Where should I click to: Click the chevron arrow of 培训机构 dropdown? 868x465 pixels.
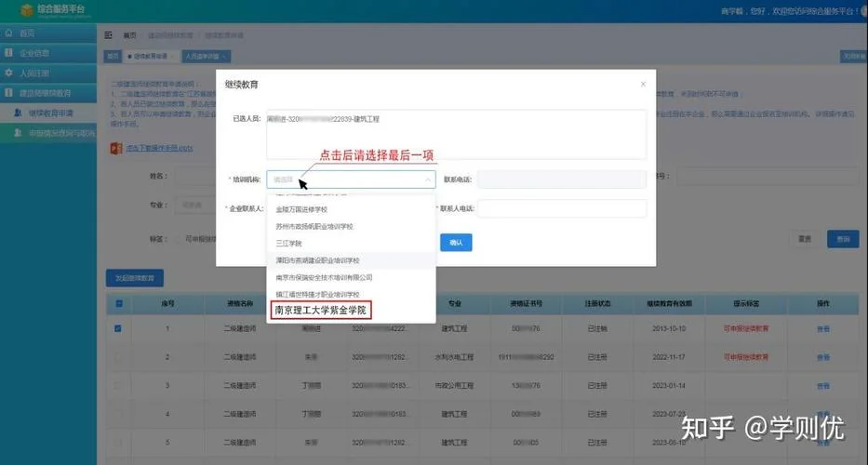coord(428,179)
